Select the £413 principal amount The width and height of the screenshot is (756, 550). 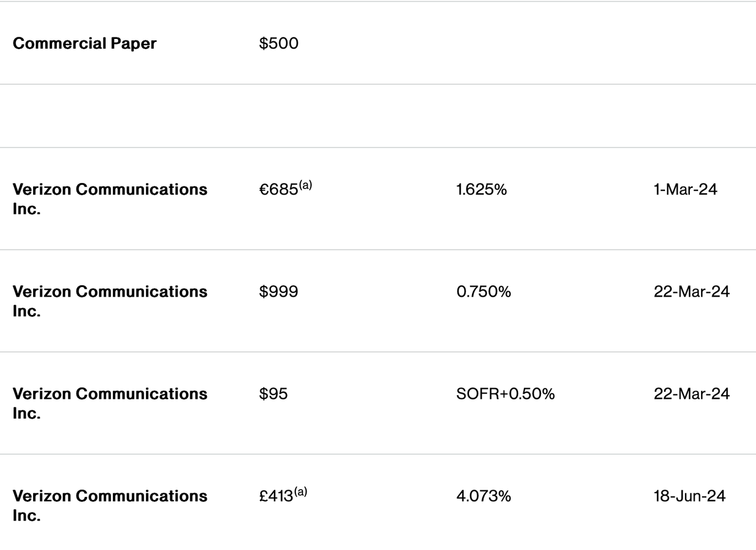tap(276, 496)
